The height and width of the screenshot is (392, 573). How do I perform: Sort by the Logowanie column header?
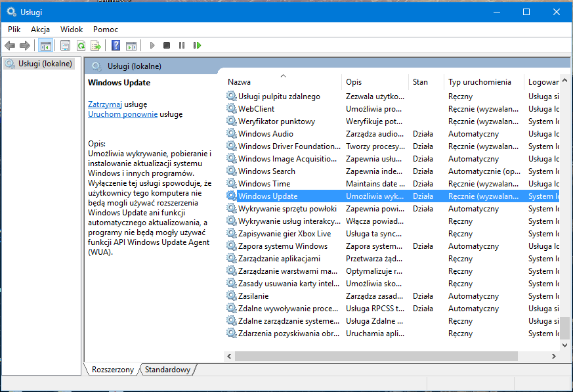[542, 82]
